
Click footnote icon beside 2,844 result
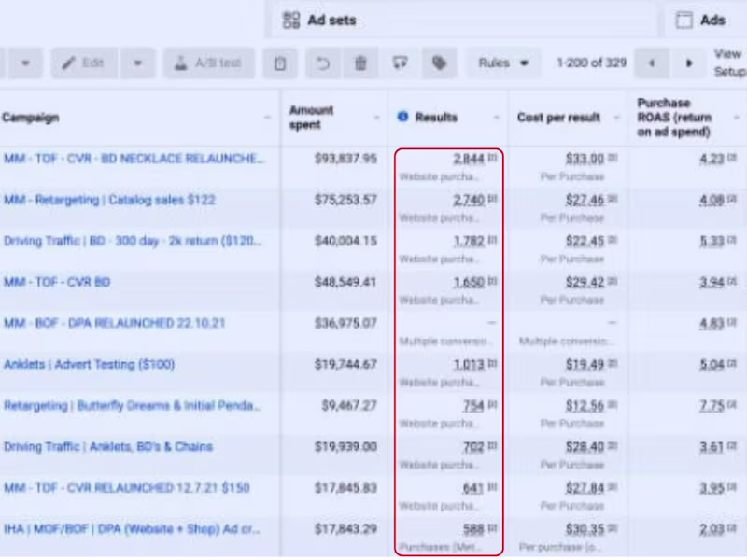492,157
